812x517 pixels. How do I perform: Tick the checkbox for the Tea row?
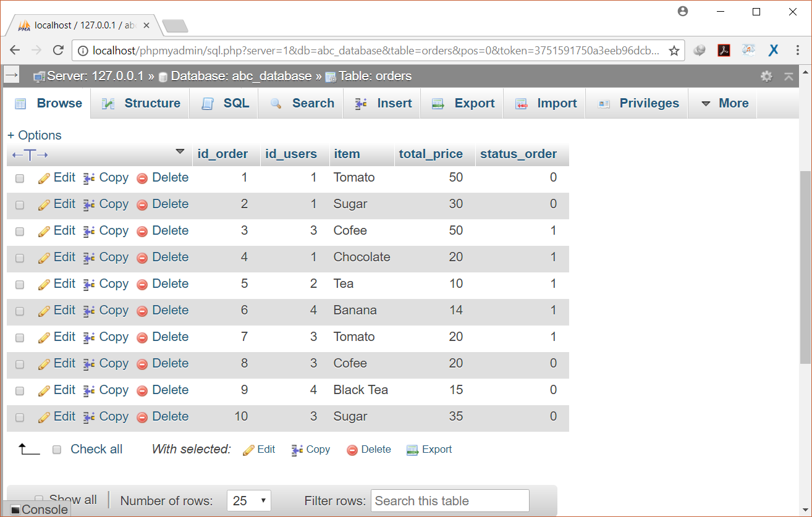(x=20, y=285)
